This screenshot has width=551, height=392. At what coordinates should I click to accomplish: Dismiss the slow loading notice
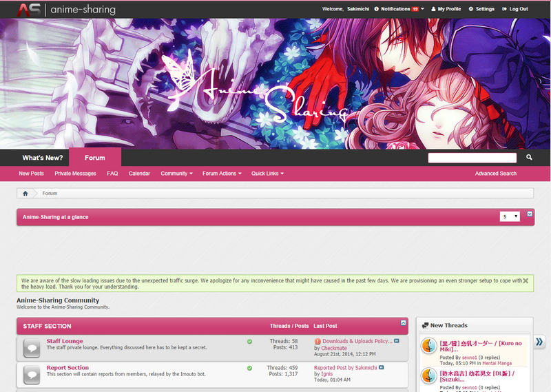pyautogui.click(x=526, y=280)
